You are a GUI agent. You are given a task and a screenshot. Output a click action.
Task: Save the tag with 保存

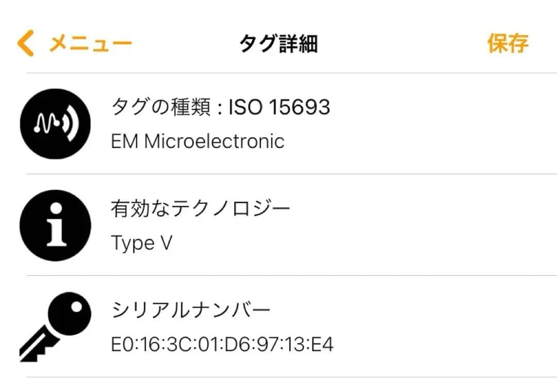(x=507, y=44)
